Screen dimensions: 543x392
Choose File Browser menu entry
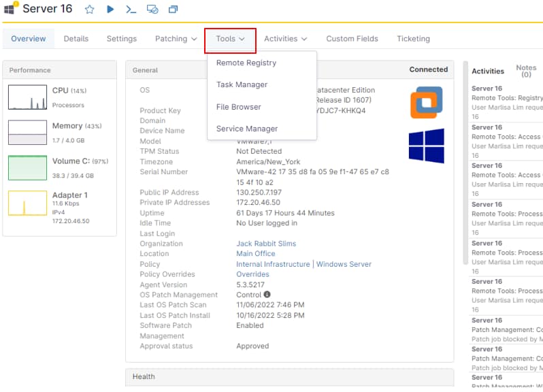tap(238, 107)
